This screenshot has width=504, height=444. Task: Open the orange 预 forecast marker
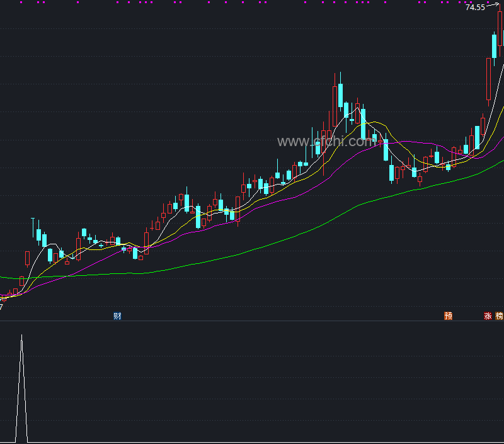click(448, 316)
